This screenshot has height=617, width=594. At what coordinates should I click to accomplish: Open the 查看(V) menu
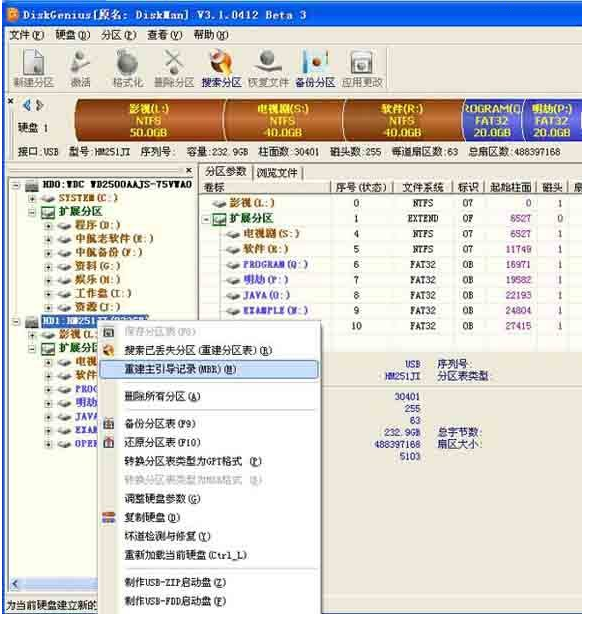(165, 35)
